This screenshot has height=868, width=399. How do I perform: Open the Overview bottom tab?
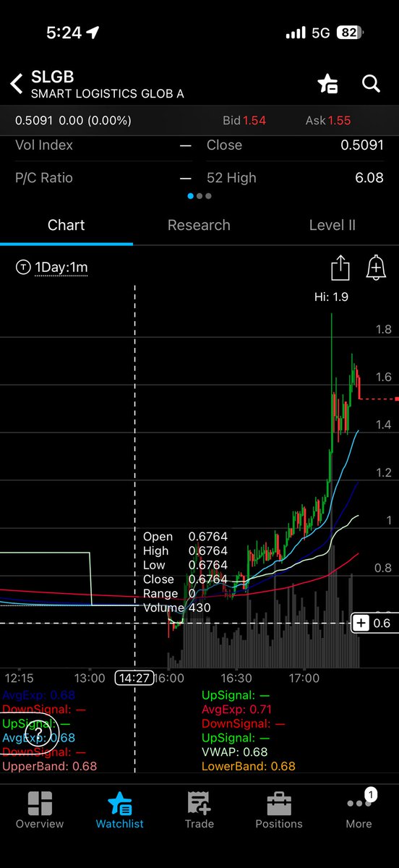click(40, 810)
